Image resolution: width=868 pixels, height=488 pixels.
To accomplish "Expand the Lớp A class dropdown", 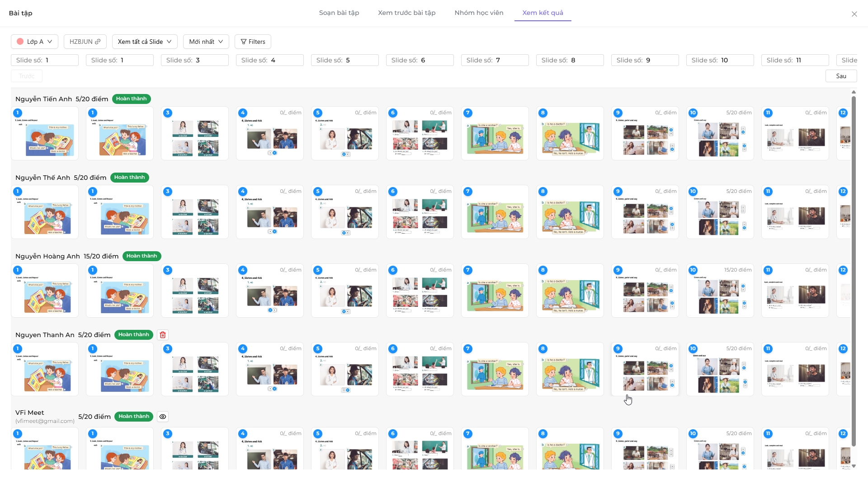I will tap(34, 42).
